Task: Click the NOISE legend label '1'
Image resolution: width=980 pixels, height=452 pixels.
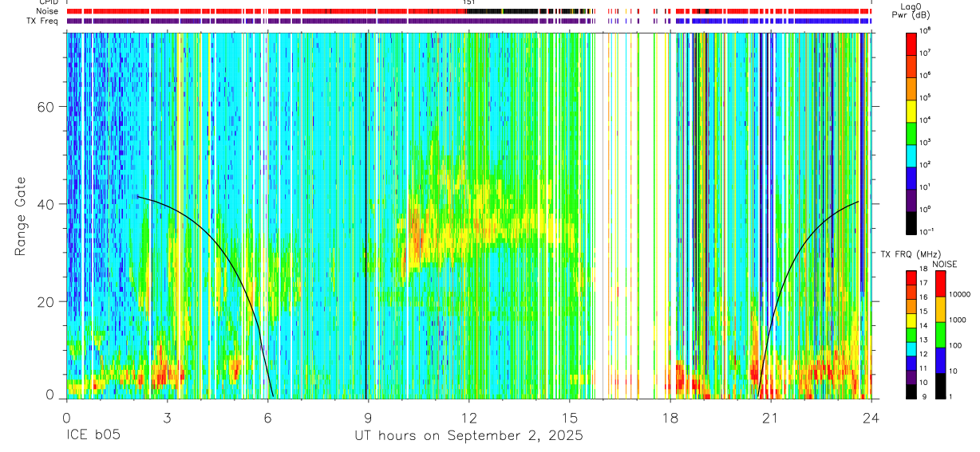Action: pyautogui.click(x=950, y=396)
